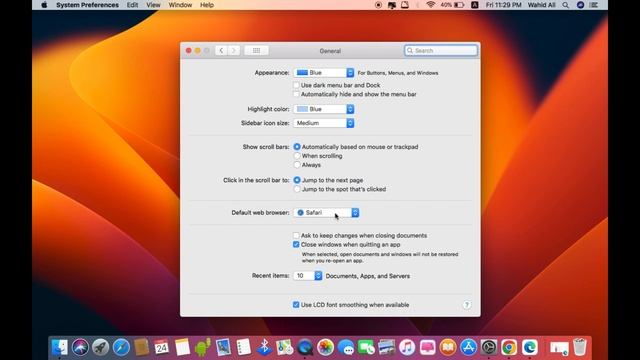Open App Store in the Dock
The height and width of the screenshot is (360, 640).
[x=468, y=347]
